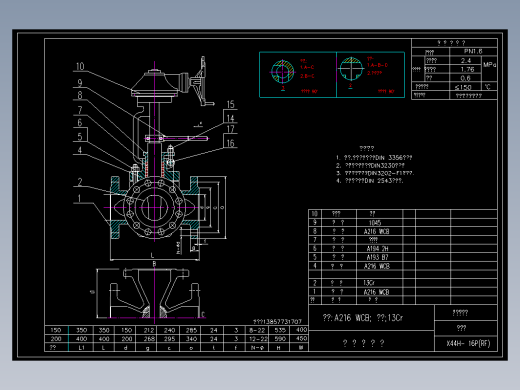Select A193 B7 material in parts list
The width and height of the screenshot is (520, 390).
click(x=377, y=257)
